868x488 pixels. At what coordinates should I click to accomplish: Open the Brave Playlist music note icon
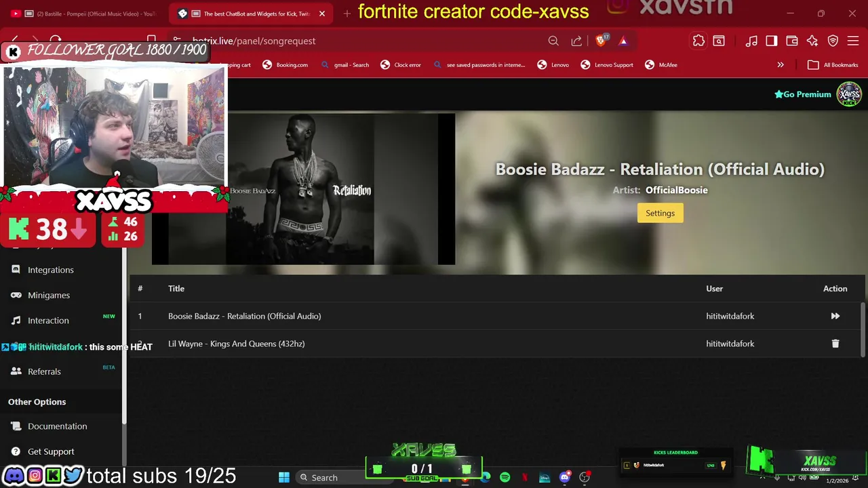pos(751,41)
